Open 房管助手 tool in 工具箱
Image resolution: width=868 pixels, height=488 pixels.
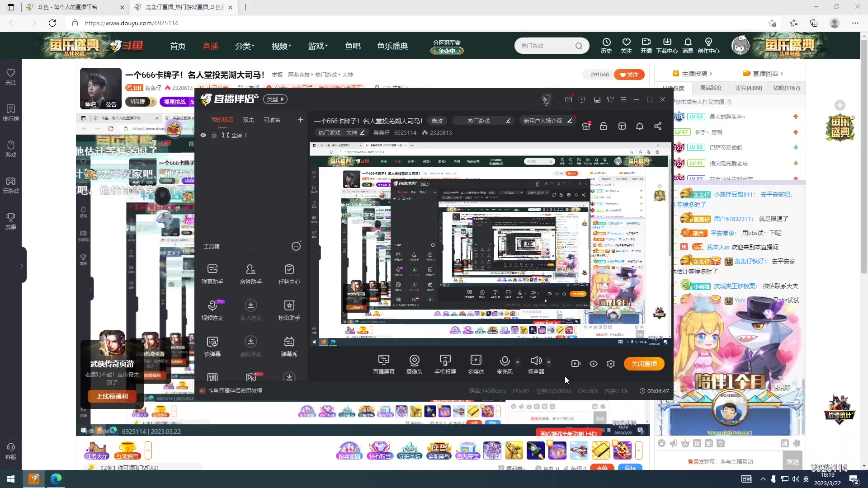click(250, 274)
